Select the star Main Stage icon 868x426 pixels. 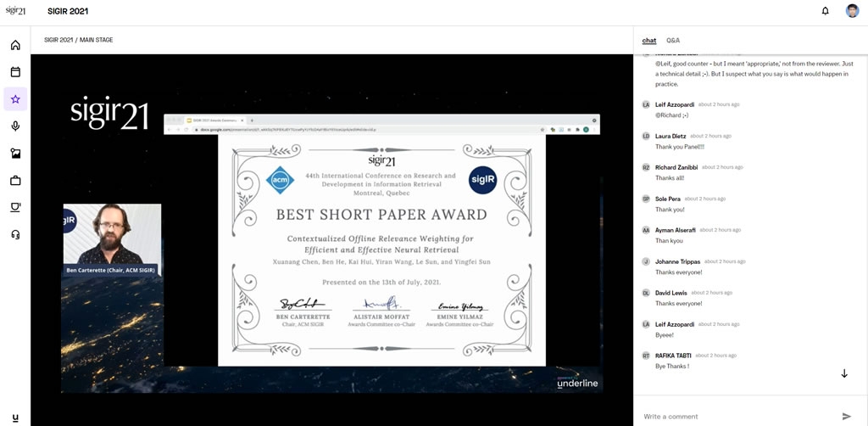(15, 99)
